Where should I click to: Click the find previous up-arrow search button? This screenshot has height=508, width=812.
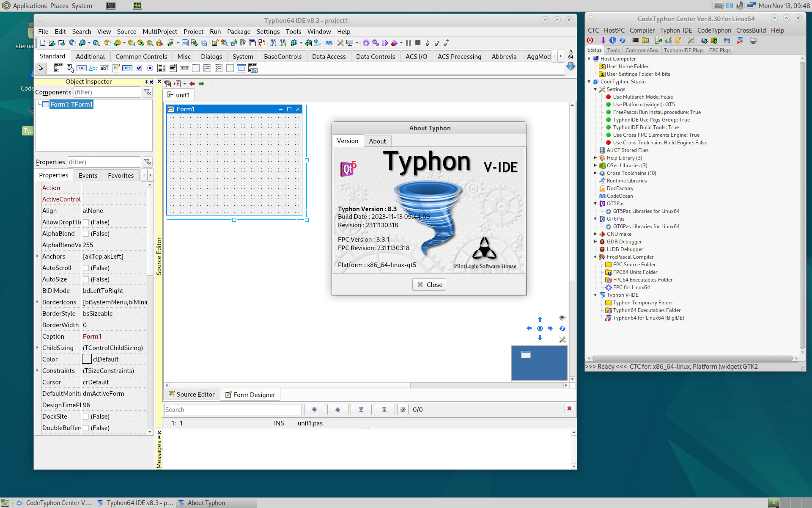coord(337,410)
